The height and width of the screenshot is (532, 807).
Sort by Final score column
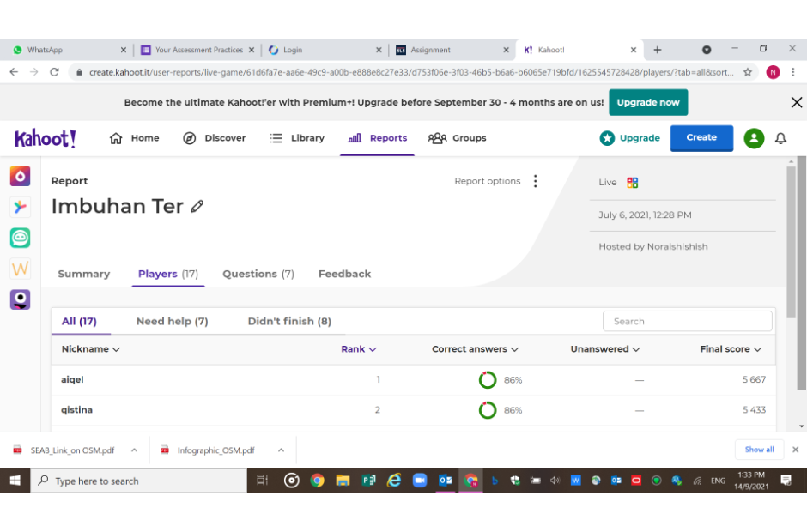731,349
